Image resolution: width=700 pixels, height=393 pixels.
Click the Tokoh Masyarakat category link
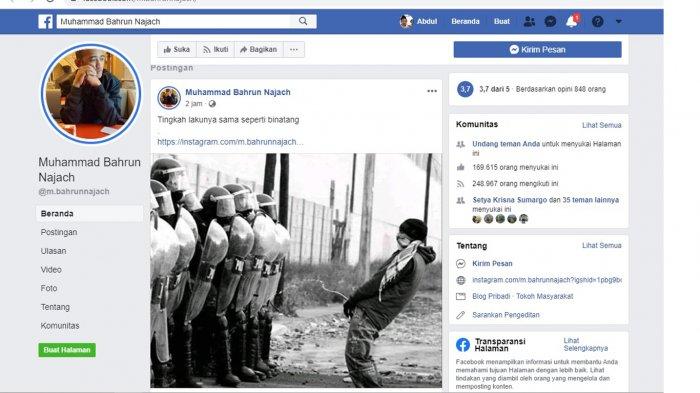(545, 296)
